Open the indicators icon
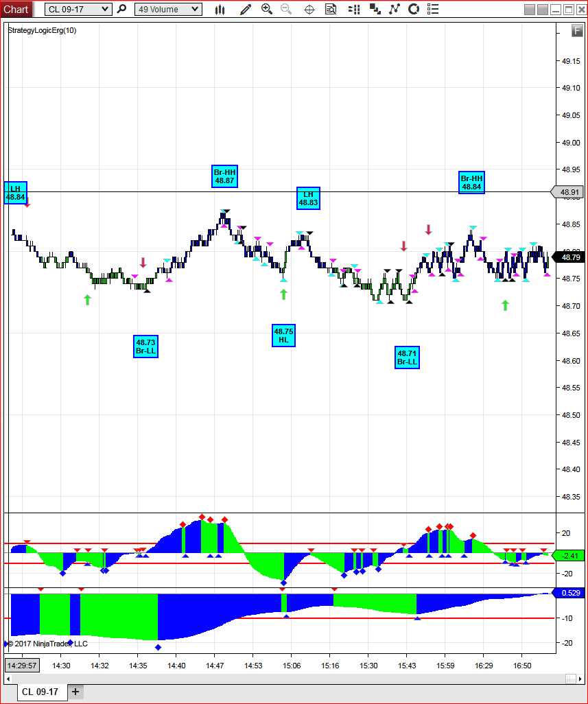The width and height of the screenshot is (588, 704). (x=394, y=9)
